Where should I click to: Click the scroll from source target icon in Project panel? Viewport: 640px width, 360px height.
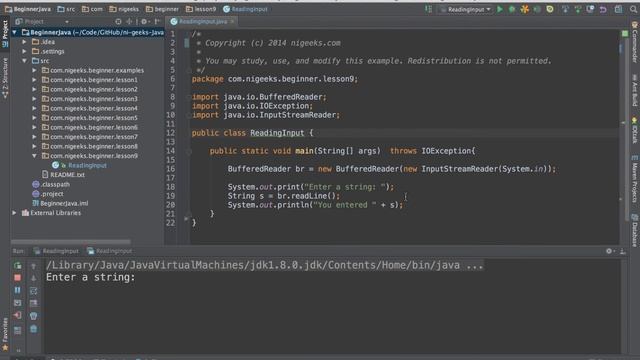click(118, 22)
